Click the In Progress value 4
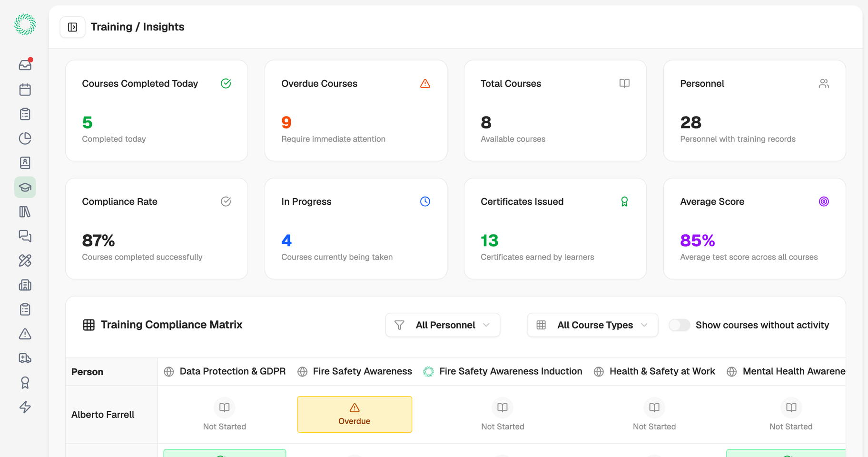 (x=286, y=241)
